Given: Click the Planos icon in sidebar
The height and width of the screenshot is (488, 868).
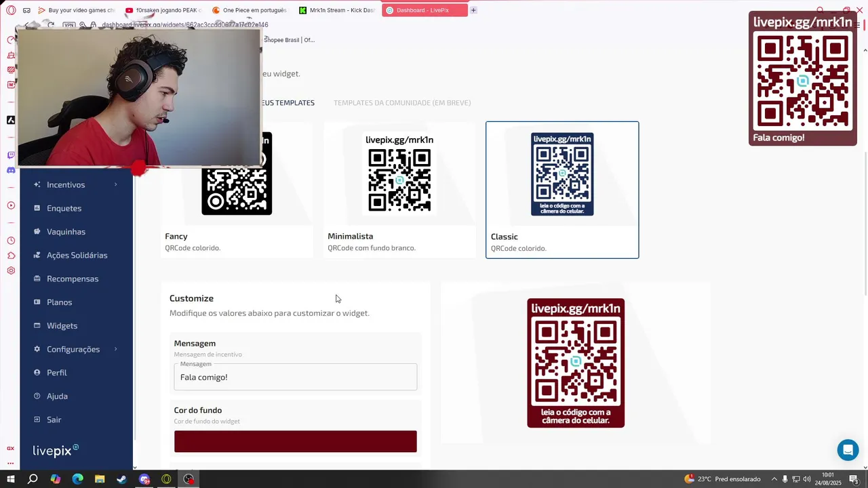Looking at the screenshot, I should tap(37, 302).
